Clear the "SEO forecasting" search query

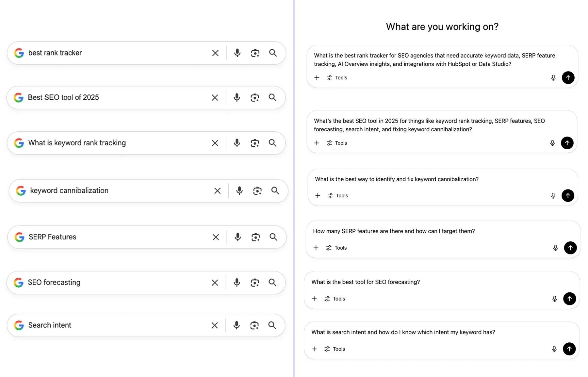coord(215,283)
